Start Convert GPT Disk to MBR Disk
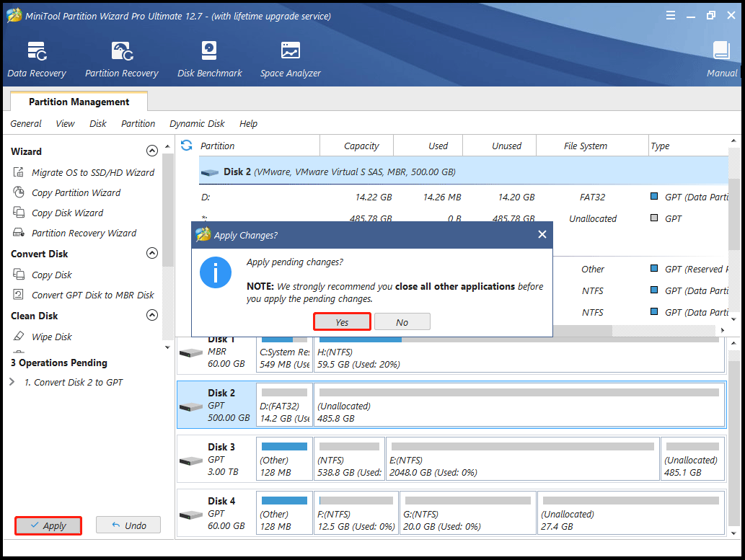 click(x=93, y=295)
